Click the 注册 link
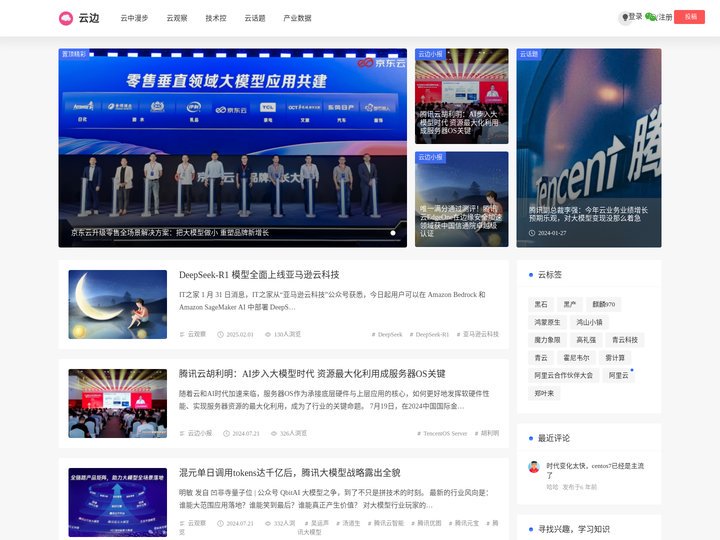720x540 pixels. click(665, 17)
